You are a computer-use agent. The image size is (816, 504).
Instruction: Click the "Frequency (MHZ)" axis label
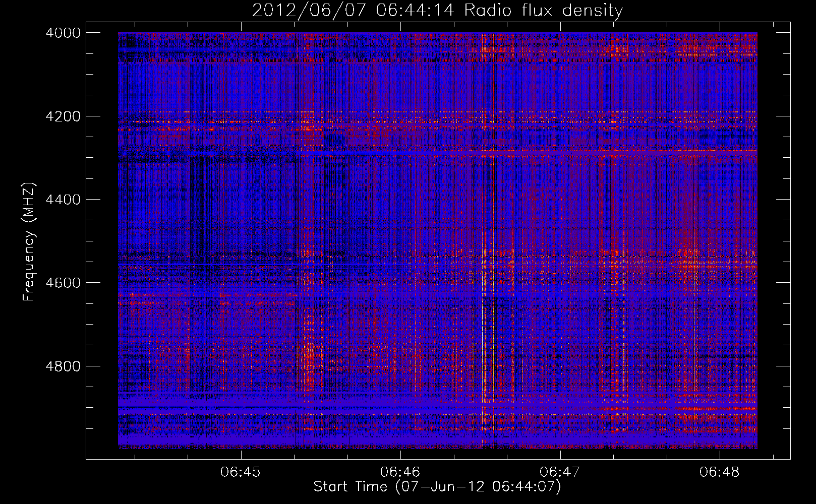(29, 242)
